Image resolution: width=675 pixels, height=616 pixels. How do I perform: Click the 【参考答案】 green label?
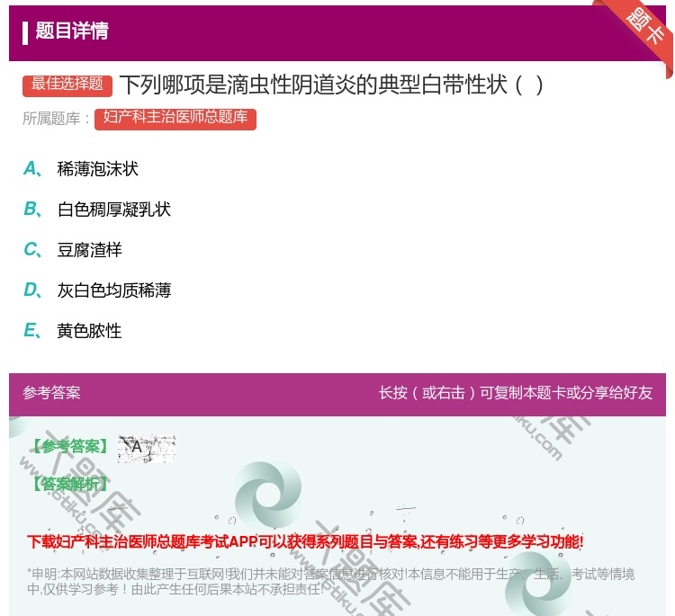(69, 447)
